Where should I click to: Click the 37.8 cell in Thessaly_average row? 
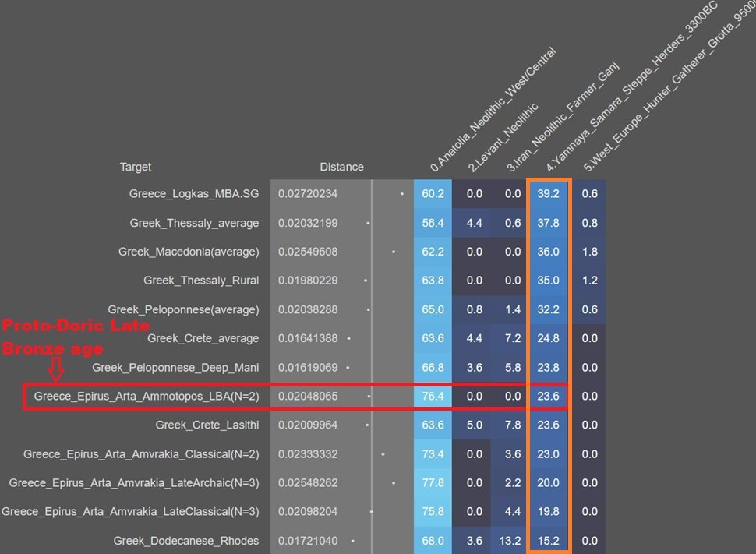(548, 224)
